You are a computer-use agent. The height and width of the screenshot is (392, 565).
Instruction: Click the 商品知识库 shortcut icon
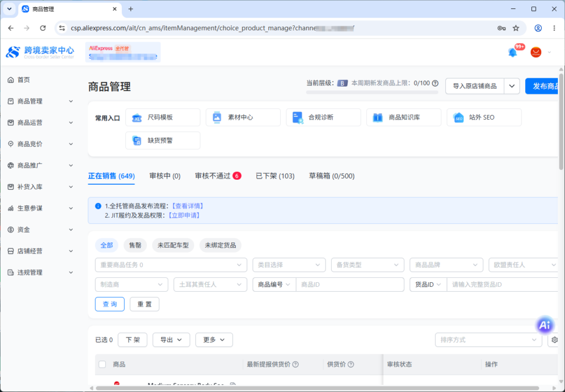tap(377, 117)
